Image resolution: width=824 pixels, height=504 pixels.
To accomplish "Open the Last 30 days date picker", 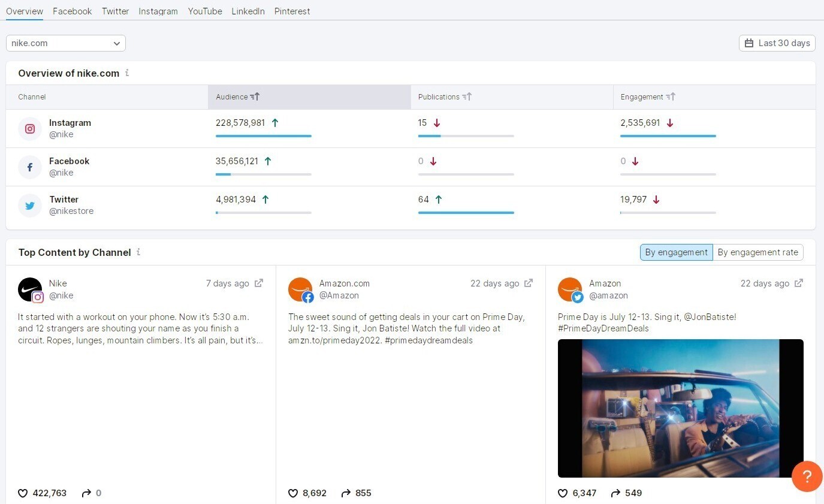I will point(777,43).
